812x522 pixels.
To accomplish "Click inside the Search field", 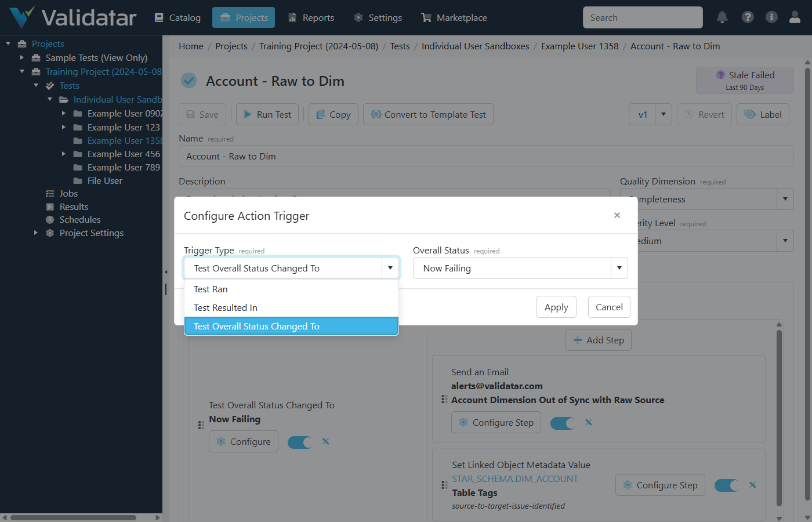I will tap(642, 17).
